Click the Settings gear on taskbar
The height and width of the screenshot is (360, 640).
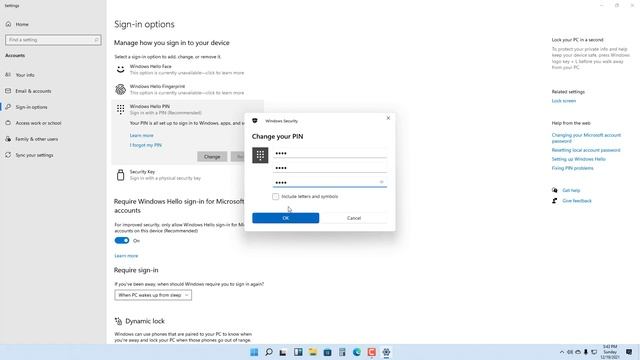click(x=386, y=352)
